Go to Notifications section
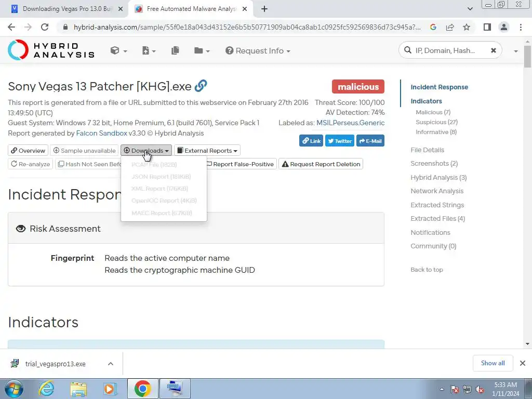Image resolution: width=532 pixels, height=399 pixels. [430, 232]
